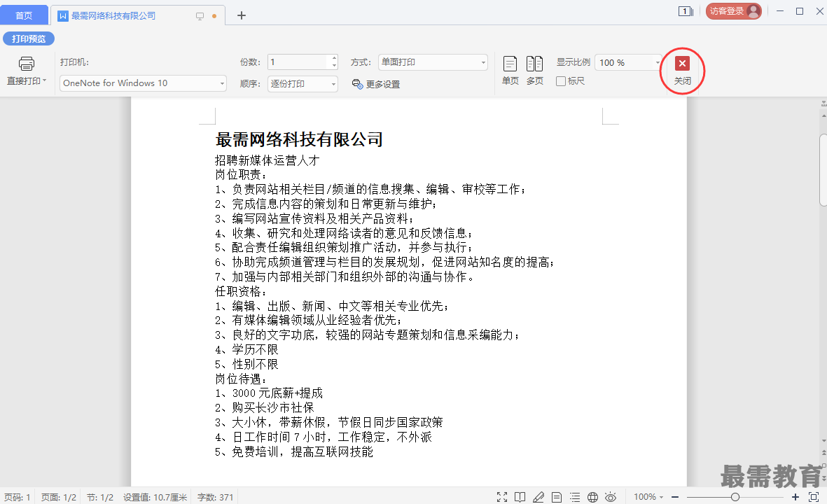Viewport: 827px width, 504px height.
Task: Decrease the 份数 copies with down arrow
Action: pos(335,66)
